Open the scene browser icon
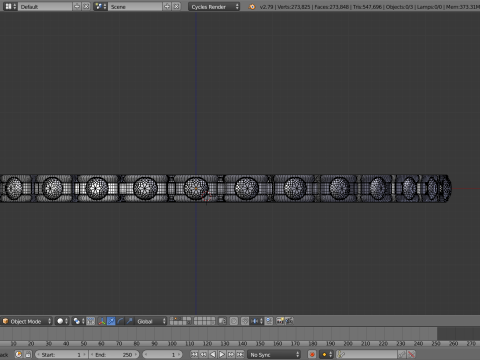 click(100, 6)
